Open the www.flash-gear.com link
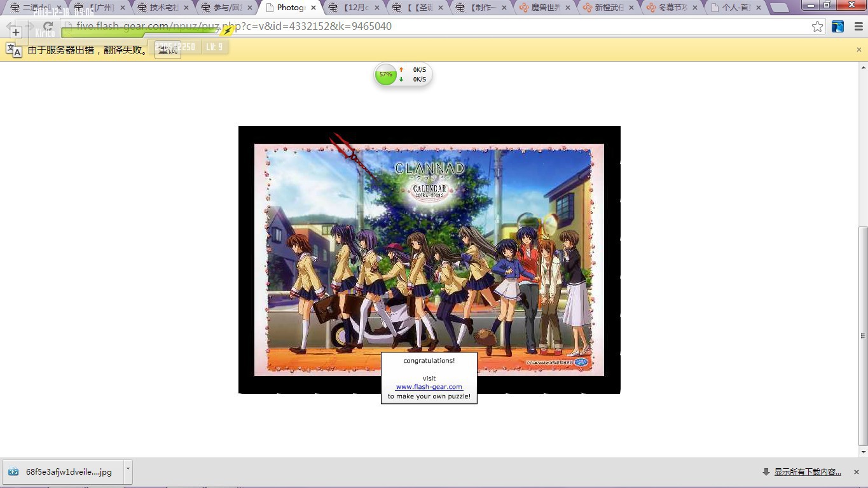 (429, 387)
